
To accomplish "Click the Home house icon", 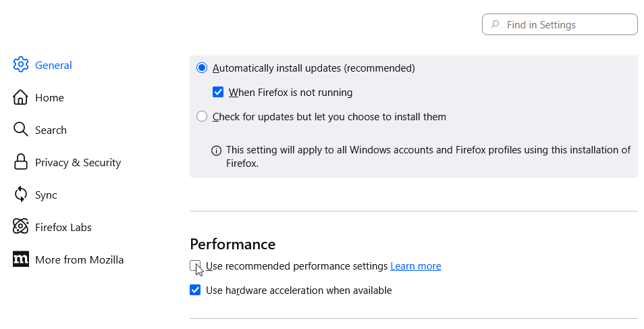I will point(21,97).
